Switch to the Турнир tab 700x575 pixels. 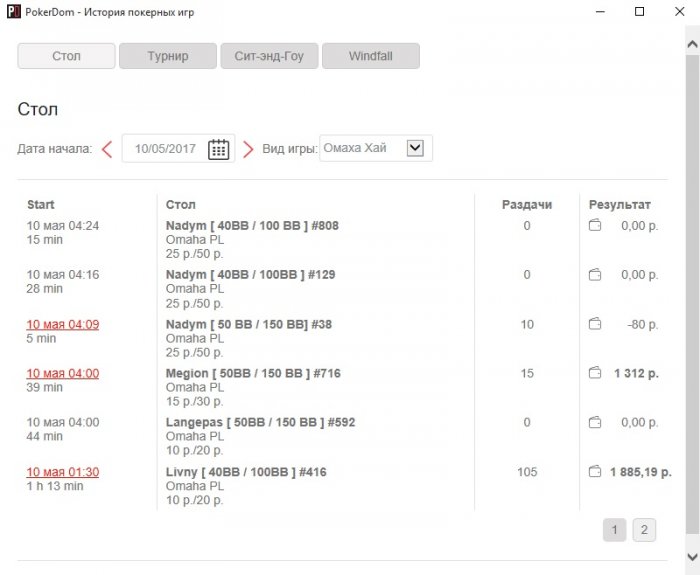point(167,56)
